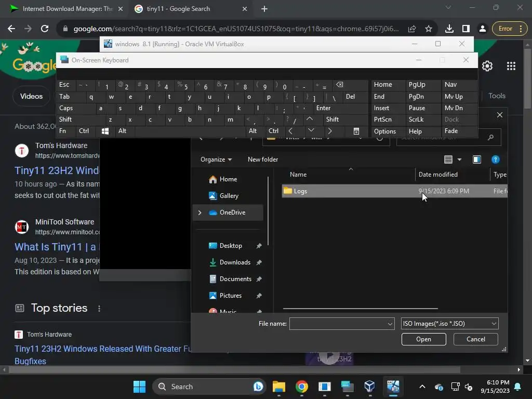Image resolution: width=532 pixels, height=399 pixels.
Task: Open Google apps grid icon
Action: pos(511,66)
